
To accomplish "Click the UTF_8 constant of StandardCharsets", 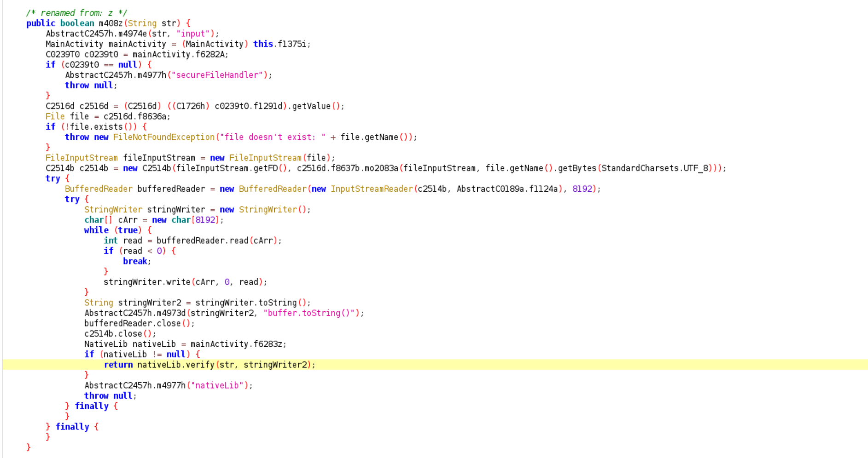I will click(696, 168).
